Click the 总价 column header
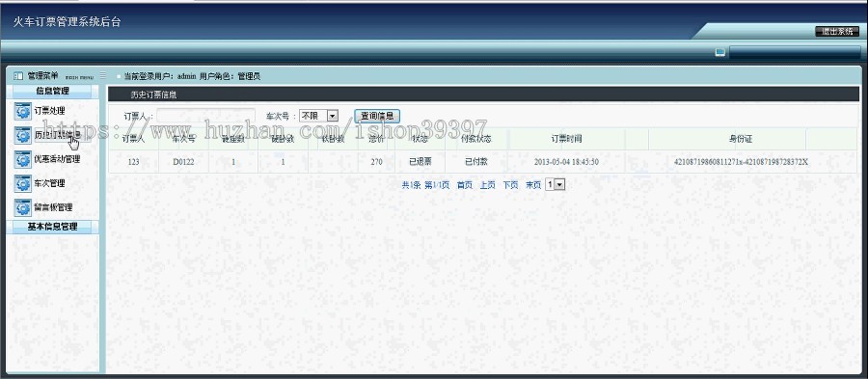868x379 pixels. tap(377, 139)
